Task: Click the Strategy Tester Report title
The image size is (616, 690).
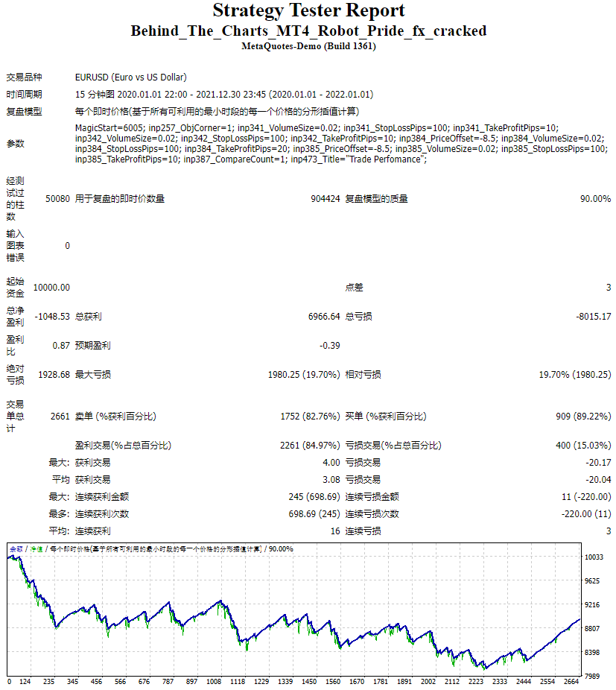Action: (x=308, y=10)
